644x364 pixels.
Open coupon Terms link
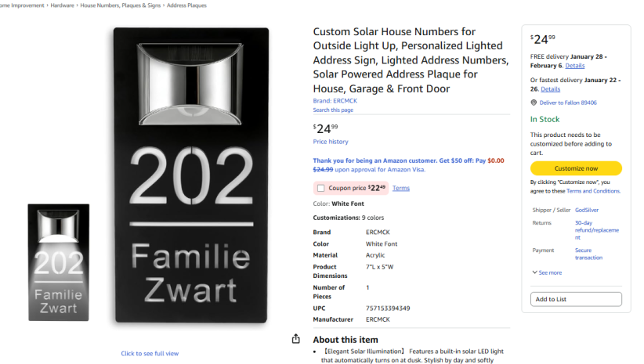click(x=401, y=188)
